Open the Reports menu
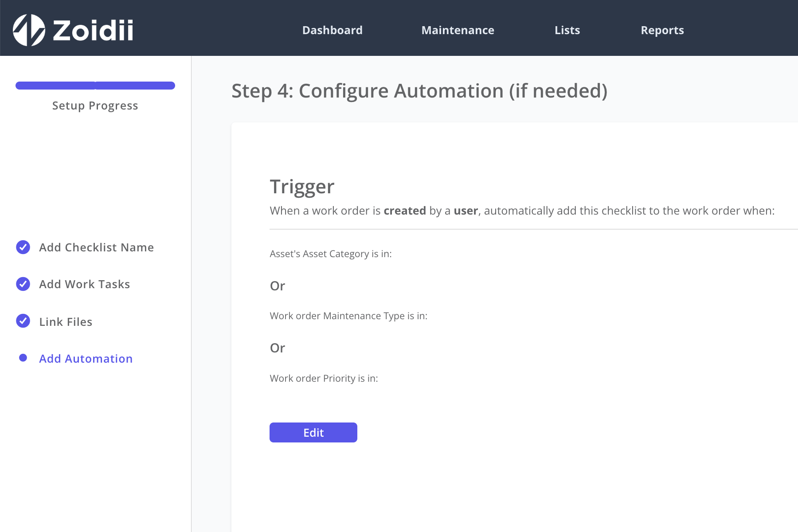Screen dimensions: 798x532 pyautogui.click(x=662, y=31)
